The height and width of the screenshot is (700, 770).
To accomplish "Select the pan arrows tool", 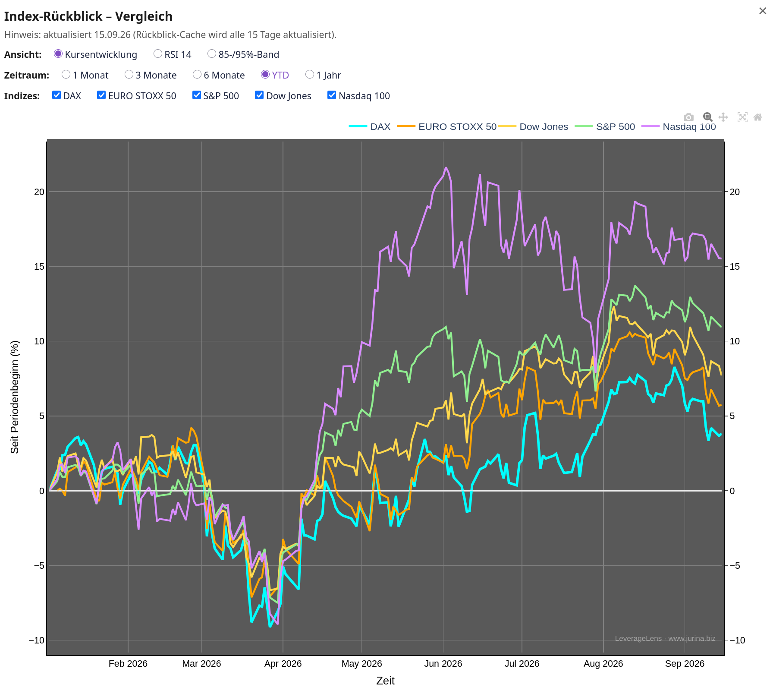I will point(723,117).
